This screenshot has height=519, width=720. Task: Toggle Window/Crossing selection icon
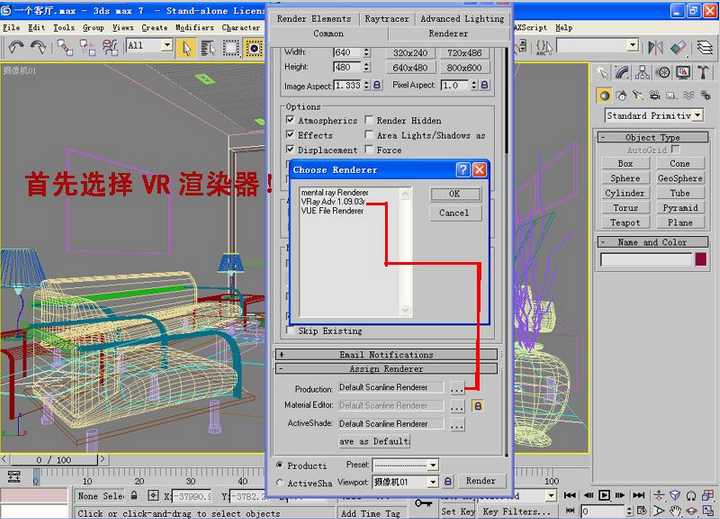pos(253,48)
